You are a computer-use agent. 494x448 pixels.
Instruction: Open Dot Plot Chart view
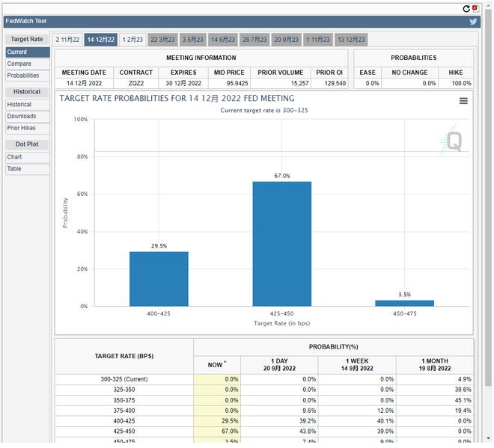pos(14,157)
